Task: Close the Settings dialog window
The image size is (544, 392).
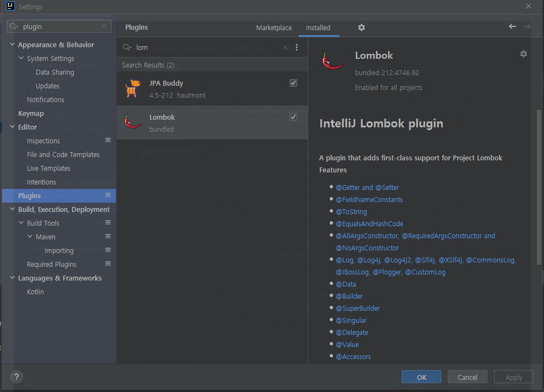Action: coord(529,6)
